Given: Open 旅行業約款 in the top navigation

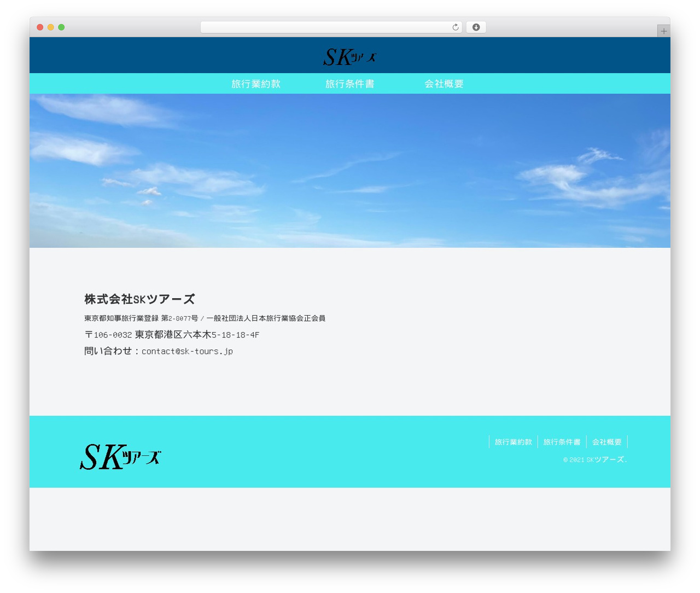Looking at the screenshot, I should [x=256, y=84].
